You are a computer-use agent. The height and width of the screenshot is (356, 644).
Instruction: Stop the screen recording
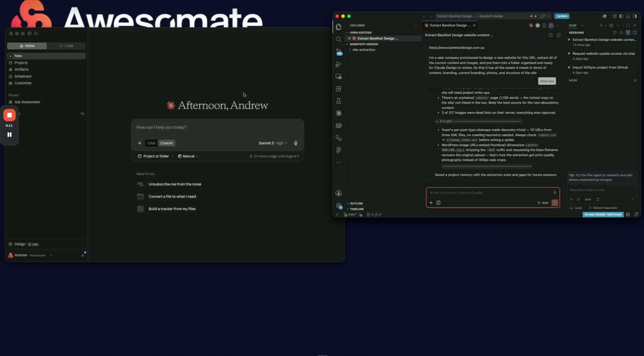tap(9, 115)
